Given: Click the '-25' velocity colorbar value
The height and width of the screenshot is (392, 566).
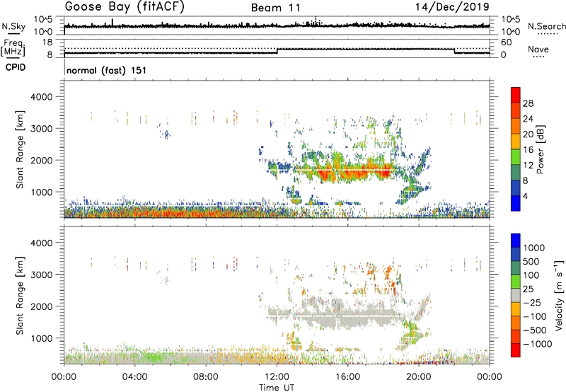Looking at the screenshot, I should pyautogui.click(x=532, y=303).
